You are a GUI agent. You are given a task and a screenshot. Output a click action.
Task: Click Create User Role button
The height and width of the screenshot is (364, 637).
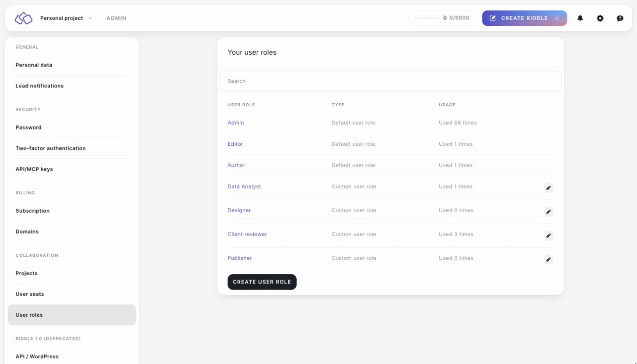click(262, 282)
